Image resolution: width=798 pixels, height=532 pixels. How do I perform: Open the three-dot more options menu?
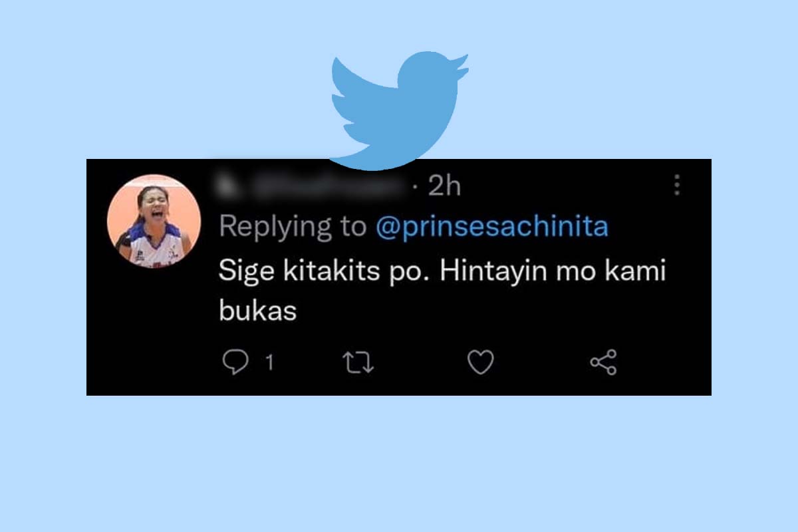[x=677, y=185]
